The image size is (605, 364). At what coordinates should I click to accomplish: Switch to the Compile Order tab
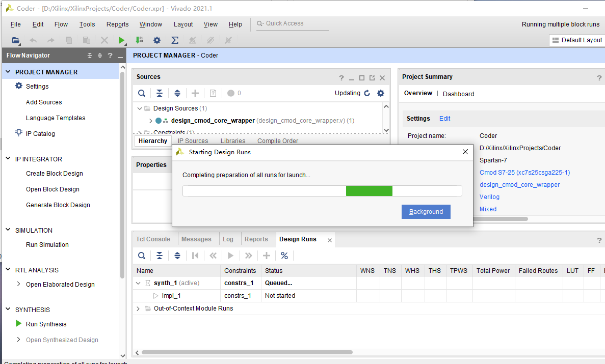click(x=278, y=141)
